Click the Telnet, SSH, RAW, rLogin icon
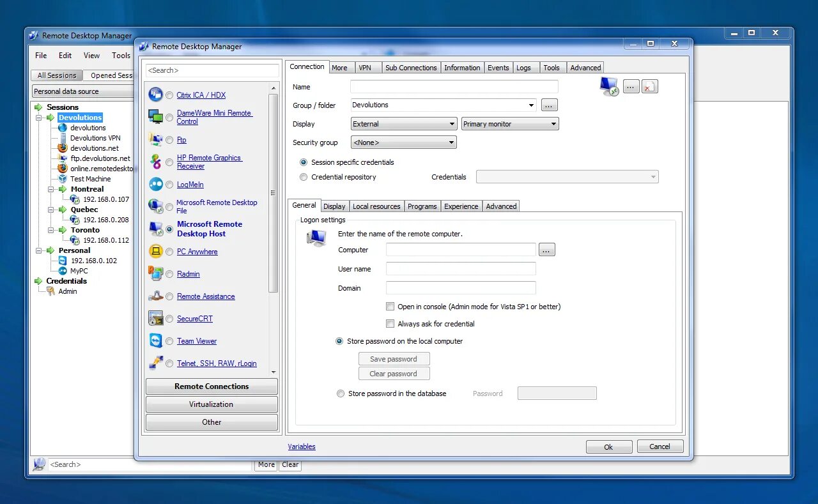 point(155,363)
